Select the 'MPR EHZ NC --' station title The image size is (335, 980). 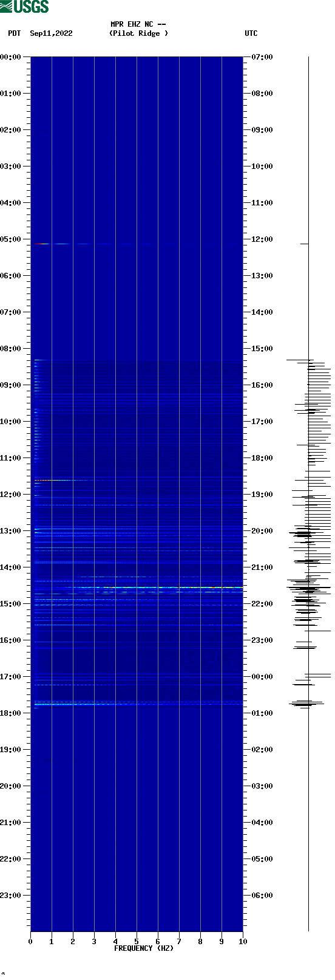(x=138, y=24)
